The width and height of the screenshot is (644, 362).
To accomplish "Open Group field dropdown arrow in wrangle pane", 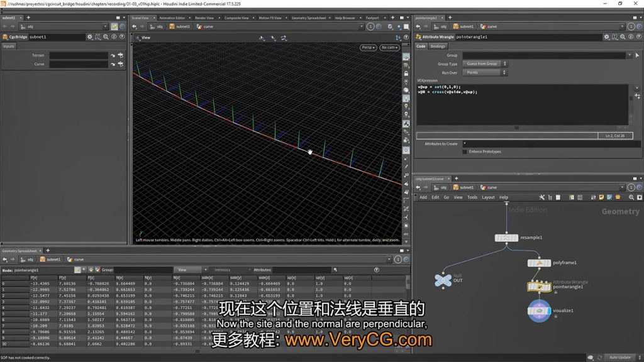I will (629, 55).
